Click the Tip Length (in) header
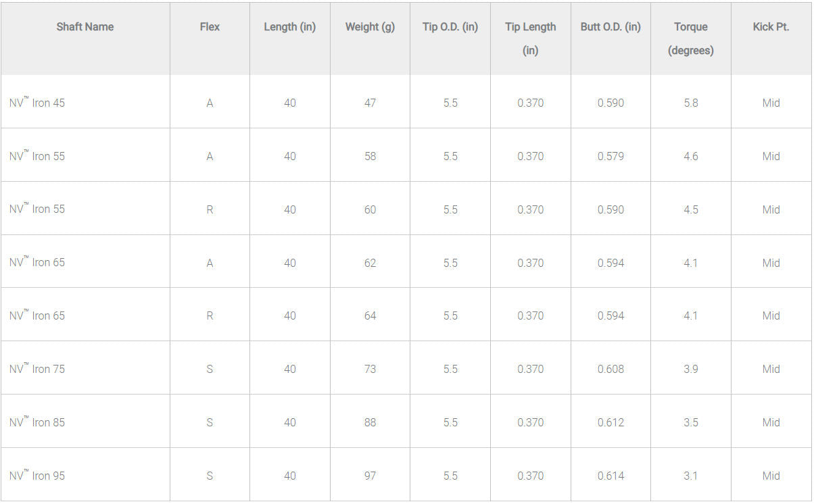 [531, 38]
